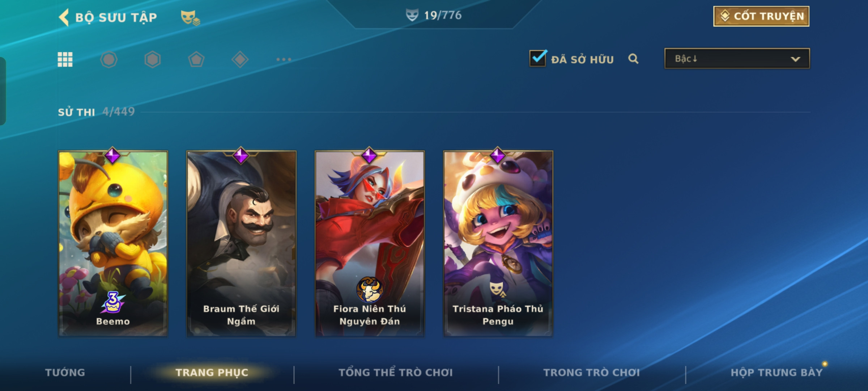Switch to Tổng Thể Trò Chơi tab
The width and height of the screenshot is (868, 391).
396,373
